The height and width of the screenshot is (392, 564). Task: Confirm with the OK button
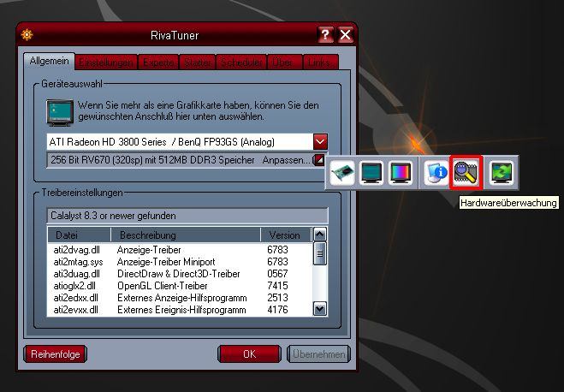[249, 354]
